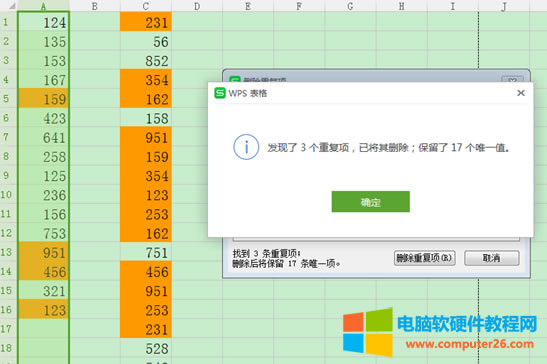Image resolution: width=547 pixels, height=364 pixels.
Task: Select column H header
Action: tap(402, 6)
